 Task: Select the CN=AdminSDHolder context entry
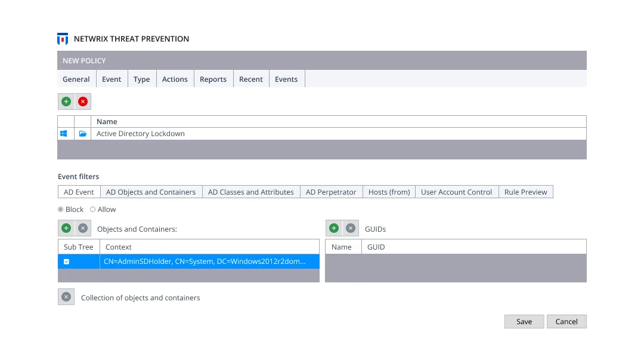click(209, 262)
